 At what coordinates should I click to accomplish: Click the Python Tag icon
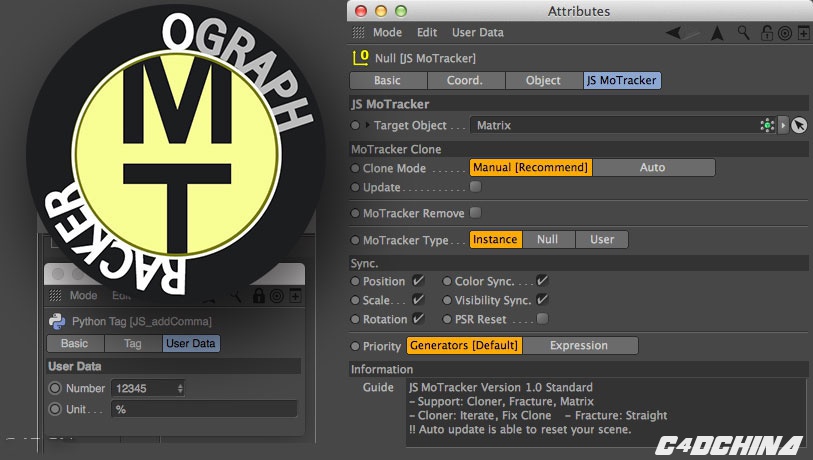tap(57, 321)
